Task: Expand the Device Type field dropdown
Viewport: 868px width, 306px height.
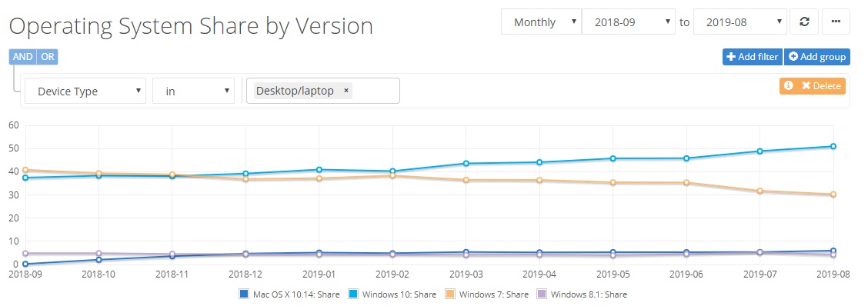Action: coord(85,91)
